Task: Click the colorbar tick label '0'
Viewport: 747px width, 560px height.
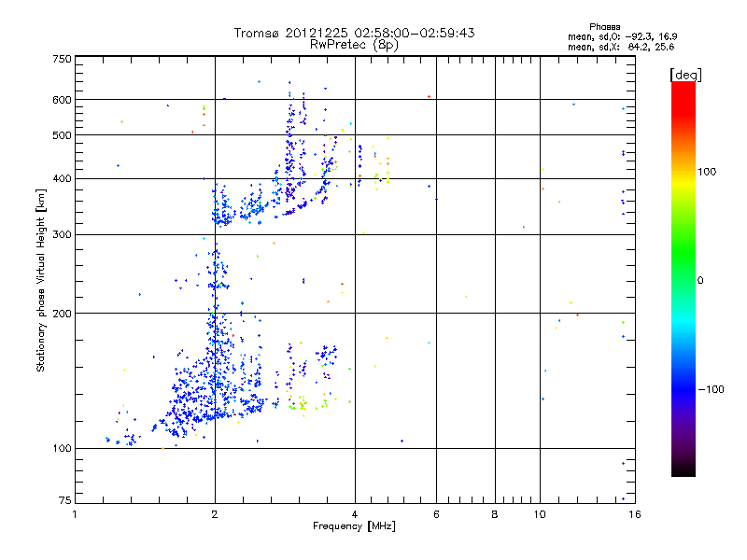Action: (700, 280)
